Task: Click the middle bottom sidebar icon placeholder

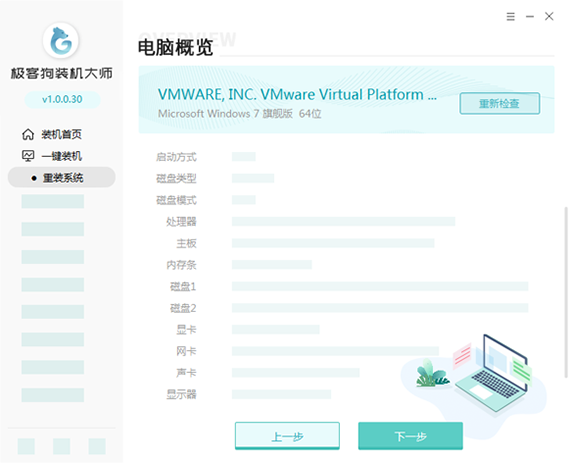Action: click(61, 446)
